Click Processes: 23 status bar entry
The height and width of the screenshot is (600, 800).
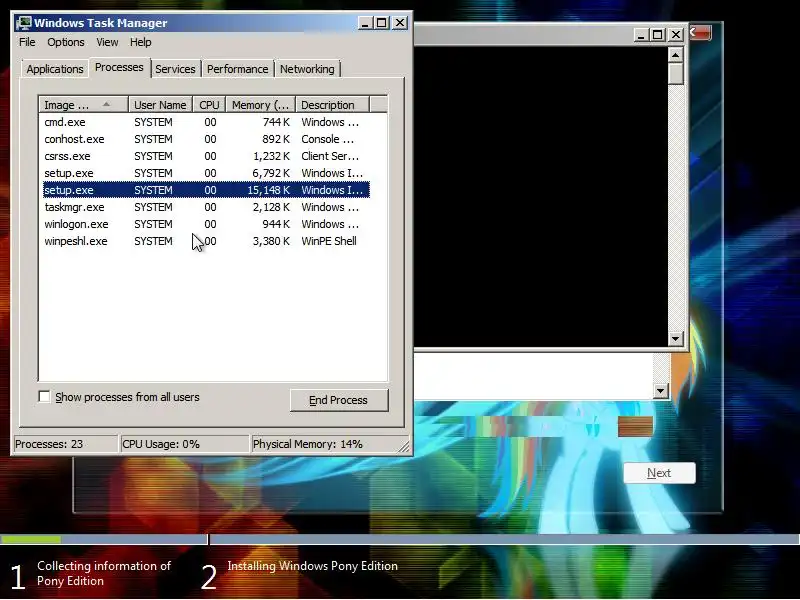(64, 444)
